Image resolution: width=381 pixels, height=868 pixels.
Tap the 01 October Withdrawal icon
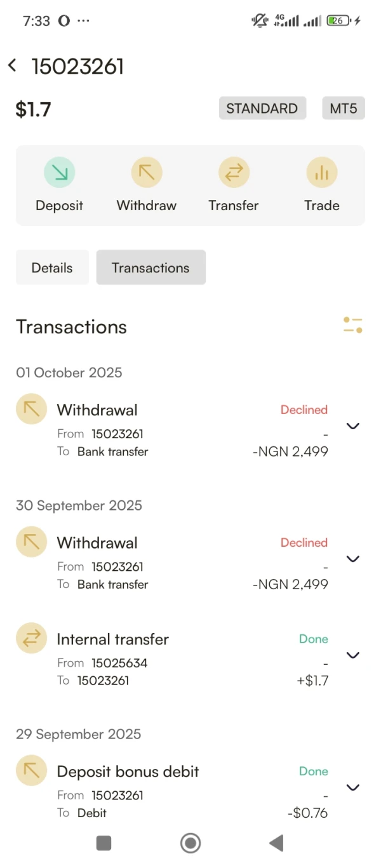point(31,410)
